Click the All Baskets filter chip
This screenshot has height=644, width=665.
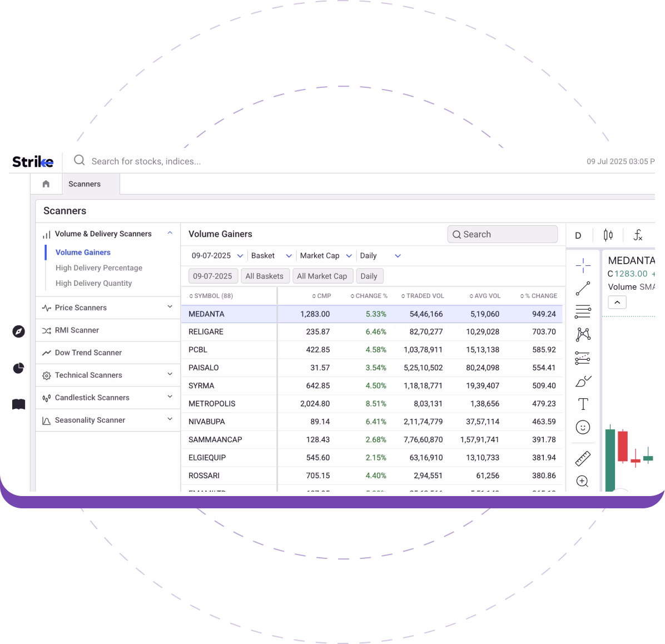pos(264,276)
